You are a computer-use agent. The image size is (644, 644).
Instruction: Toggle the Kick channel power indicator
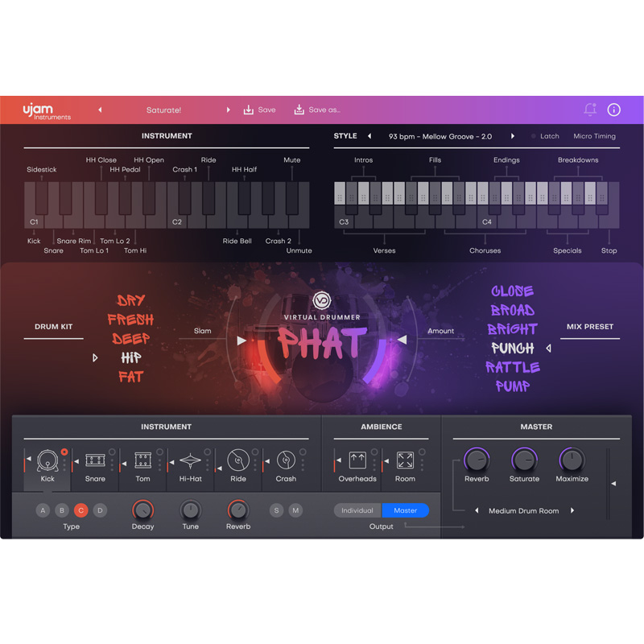coord(64,452)
